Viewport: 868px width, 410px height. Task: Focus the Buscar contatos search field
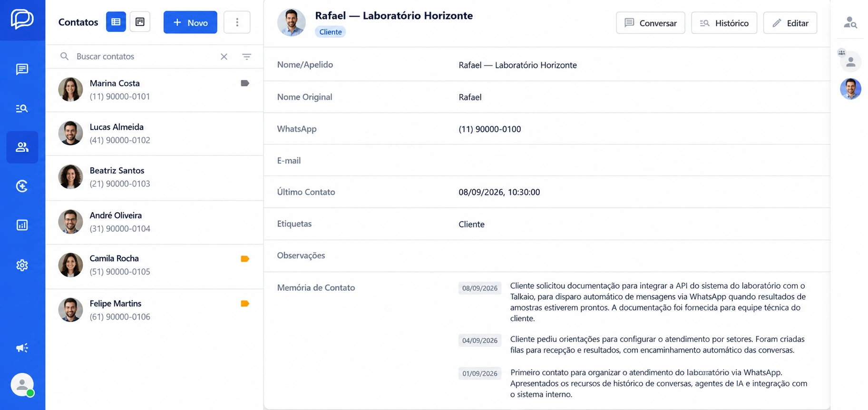tap(143, 57)
